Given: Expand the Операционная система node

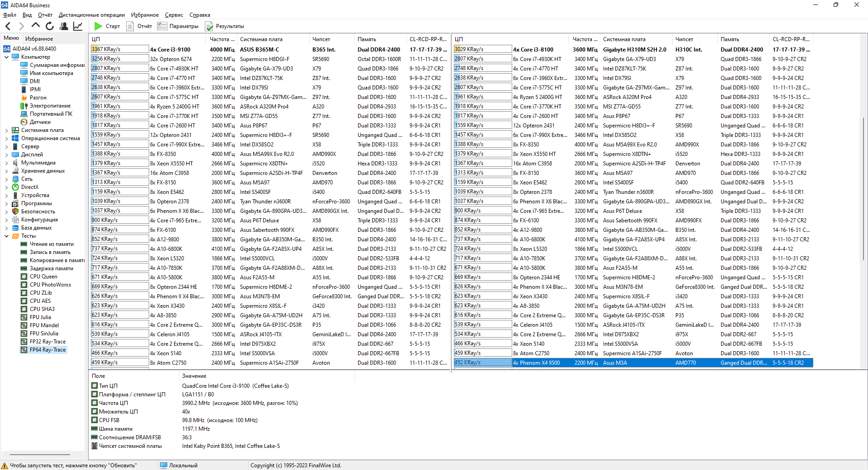Looking at the screenshot, I should point(7,138).
